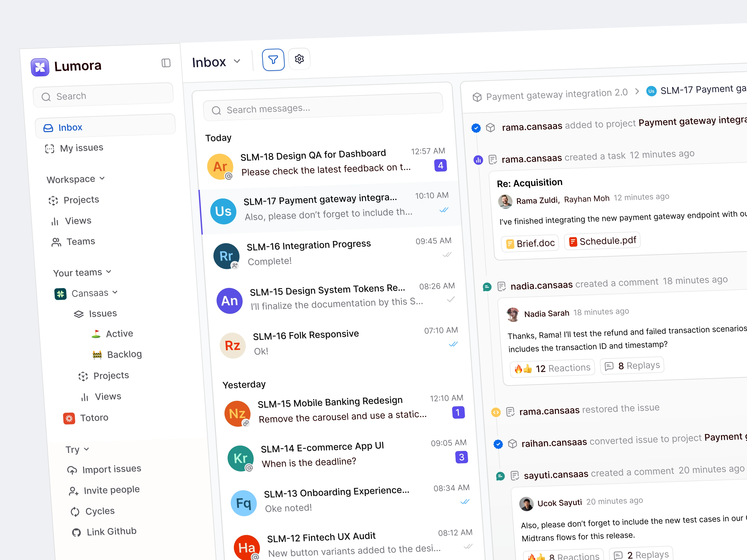Click the Workspace Projects icon
This screenshot has width=747, height=560.
coord(53,200)
